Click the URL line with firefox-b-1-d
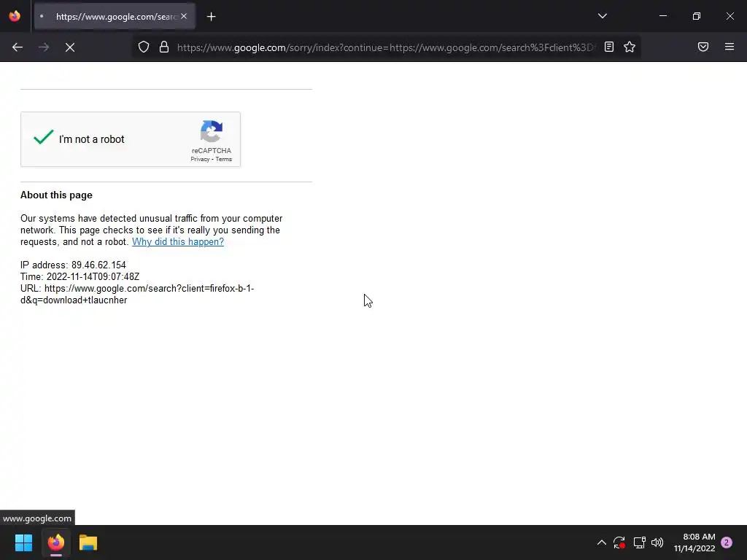Screen dimensions: 747x560 click(137, 295)
